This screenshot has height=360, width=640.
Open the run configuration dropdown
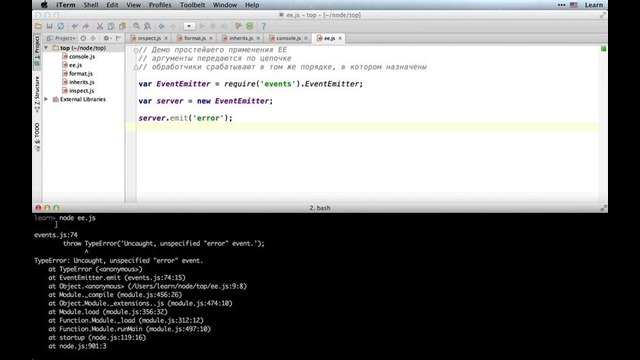189,26
